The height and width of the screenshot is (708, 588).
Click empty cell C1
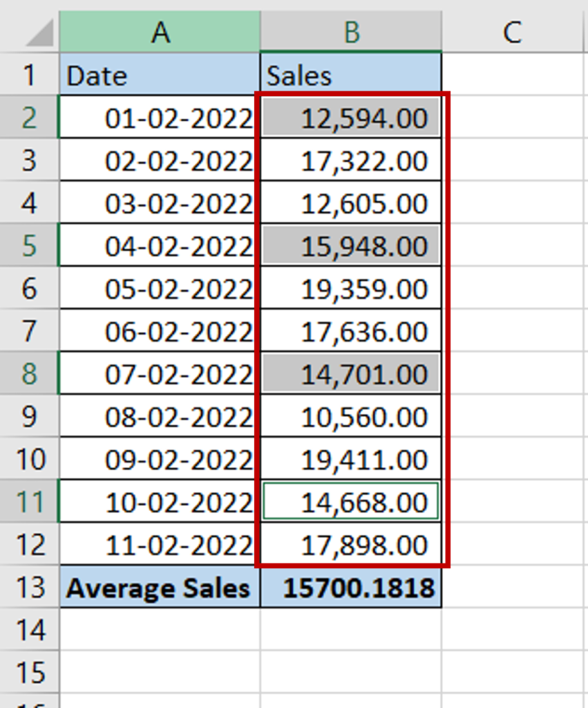click(x=512, y=75)
